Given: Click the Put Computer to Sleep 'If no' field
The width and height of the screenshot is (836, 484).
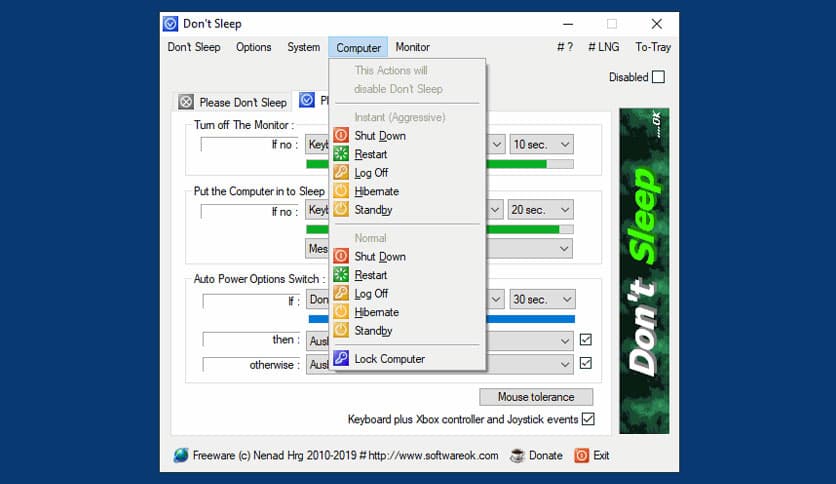Looking at the screenshot, I should click(x=248, y=211).
